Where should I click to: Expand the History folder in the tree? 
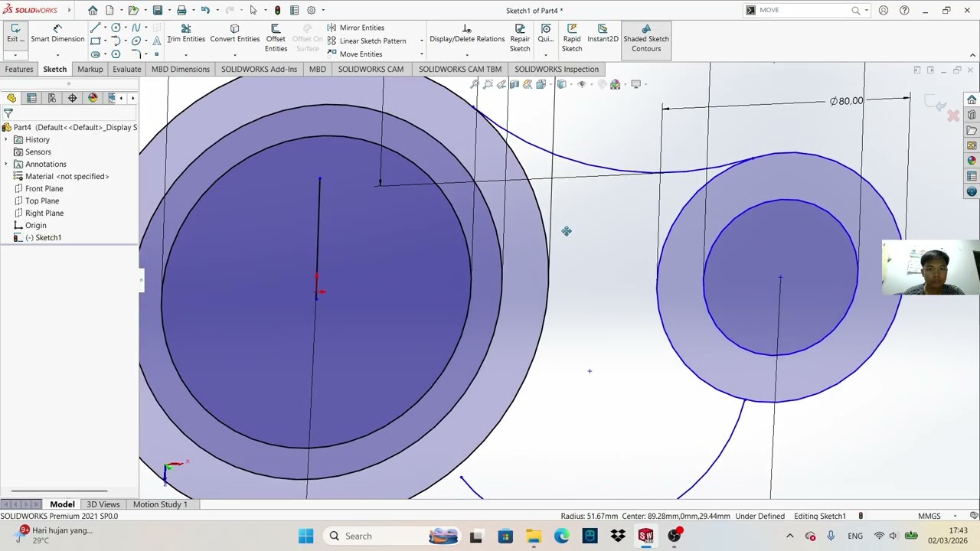(x=7, y=140)
